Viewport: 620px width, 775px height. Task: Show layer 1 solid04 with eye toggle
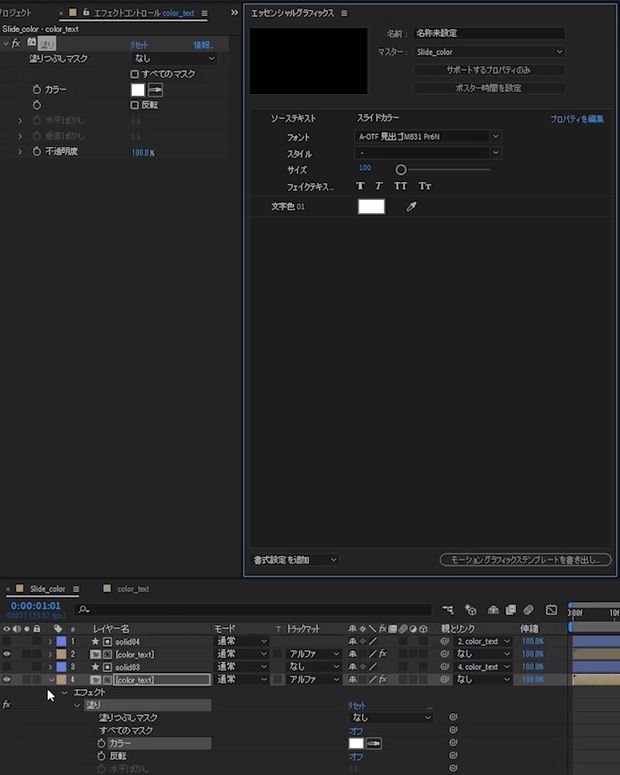point(7,641)
